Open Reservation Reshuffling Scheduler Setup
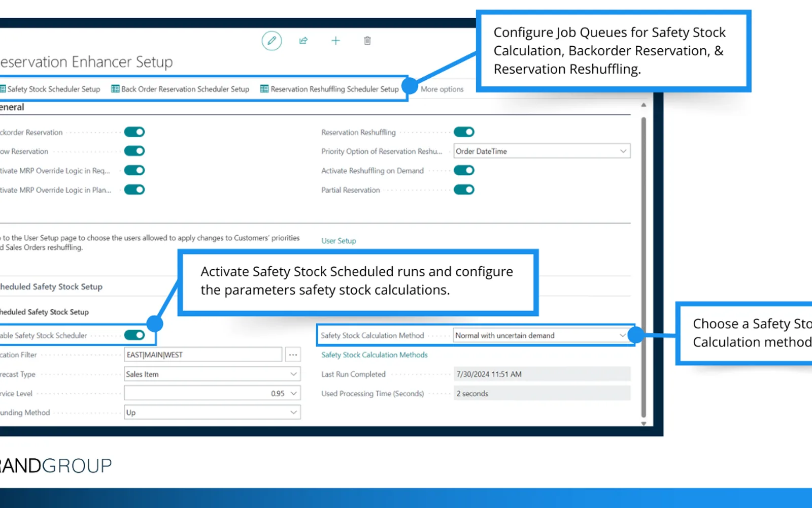The image size is (812, 508). 329,89
